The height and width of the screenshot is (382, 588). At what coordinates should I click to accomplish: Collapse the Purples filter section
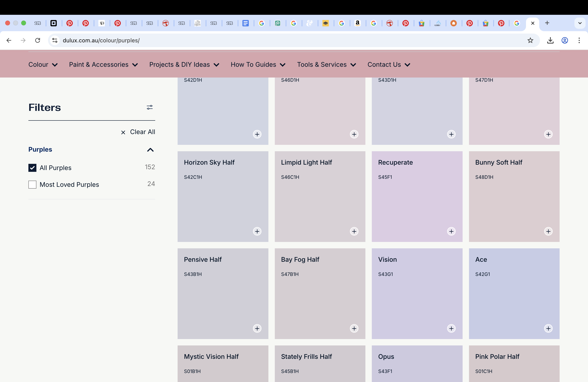coord(150,150)
